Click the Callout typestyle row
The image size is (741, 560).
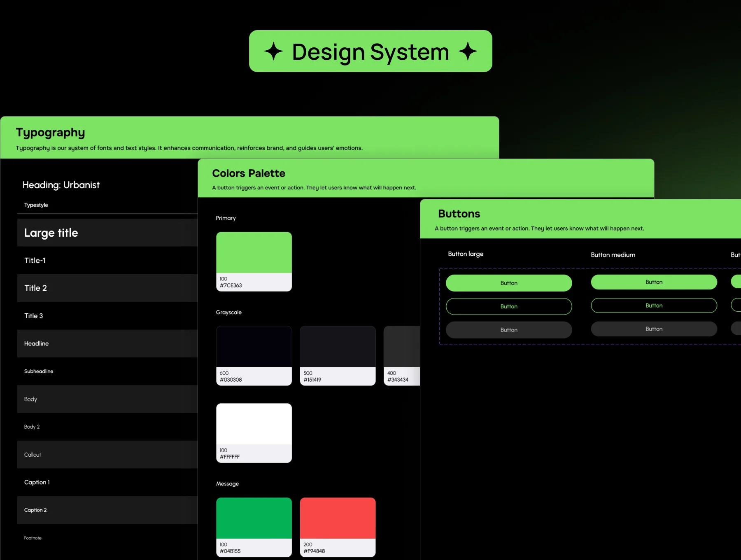(x=107, y=455)
